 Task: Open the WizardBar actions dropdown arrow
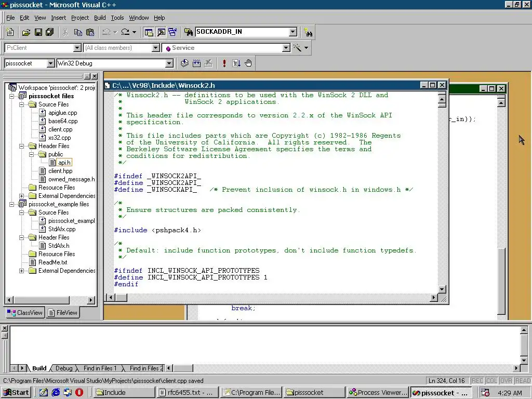[x=307, y=48]
